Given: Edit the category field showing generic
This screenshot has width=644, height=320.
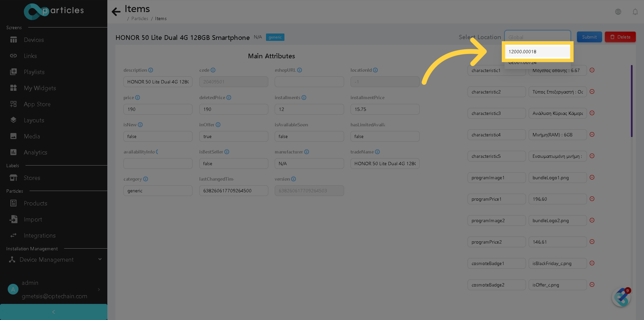Looking at the screenshot, I should (x=158, y=191).
